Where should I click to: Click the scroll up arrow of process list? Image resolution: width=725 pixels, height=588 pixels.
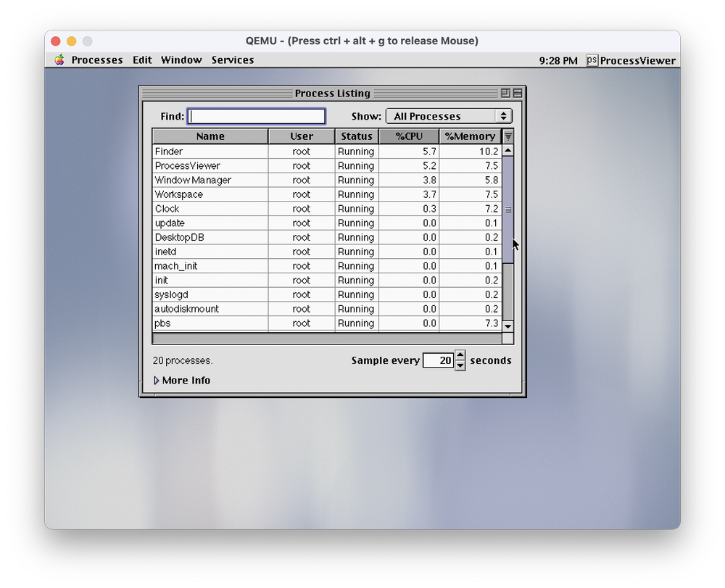pos(507,150)
